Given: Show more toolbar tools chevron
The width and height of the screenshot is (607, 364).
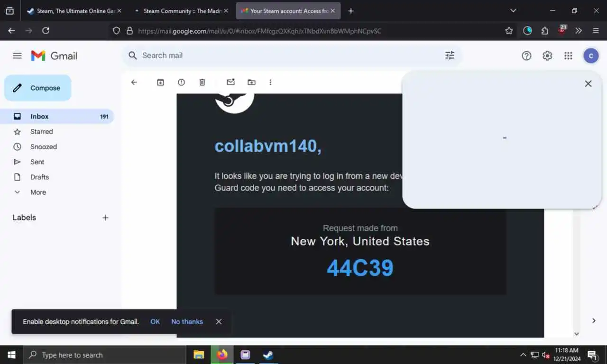Looking at the screenshot, I should coord(579,31).
